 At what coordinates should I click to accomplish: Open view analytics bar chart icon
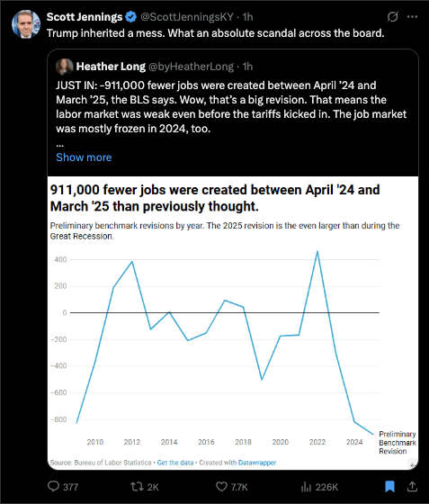coord(306,487)
